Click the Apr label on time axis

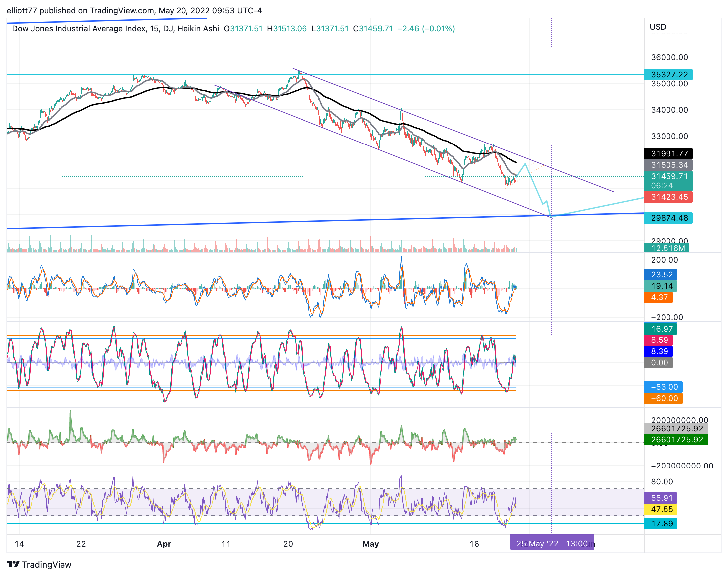pyautogui.click(x=164, y=544)
